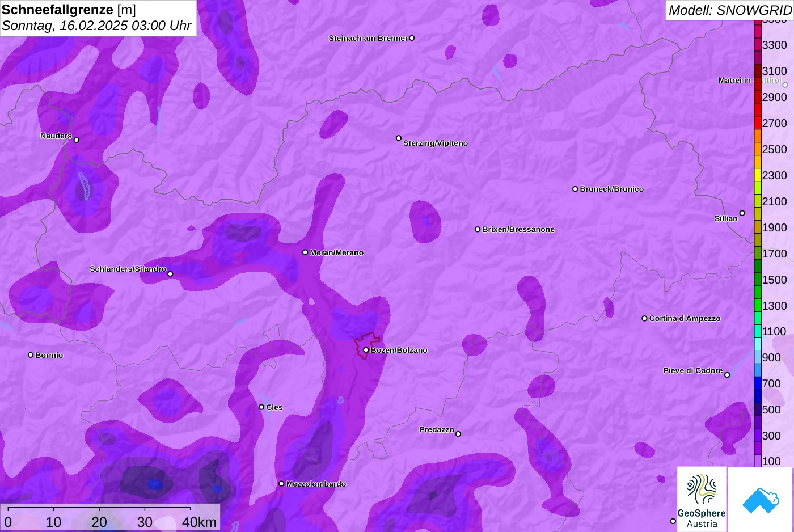
Task: Click the Modell: SNOWGRID label
Action: (730, 10)
